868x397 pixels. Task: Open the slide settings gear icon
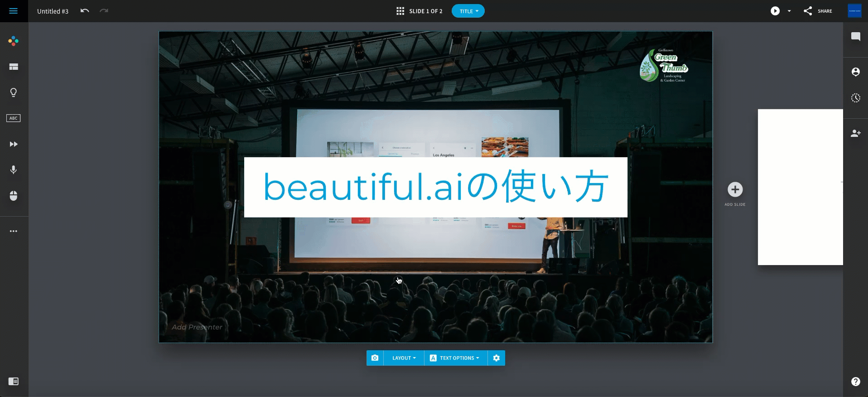pos(497,358)
